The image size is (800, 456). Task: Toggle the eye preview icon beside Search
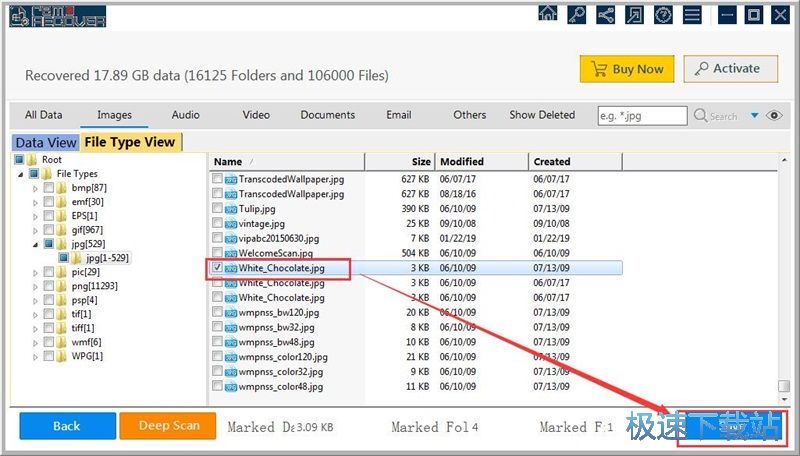(x=774, y=116)
